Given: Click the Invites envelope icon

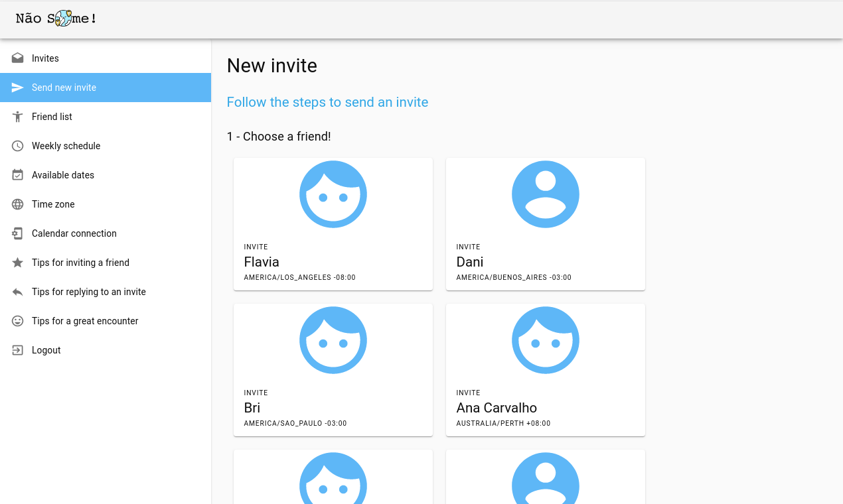Looking at the screenshot, I should (18, 58).
